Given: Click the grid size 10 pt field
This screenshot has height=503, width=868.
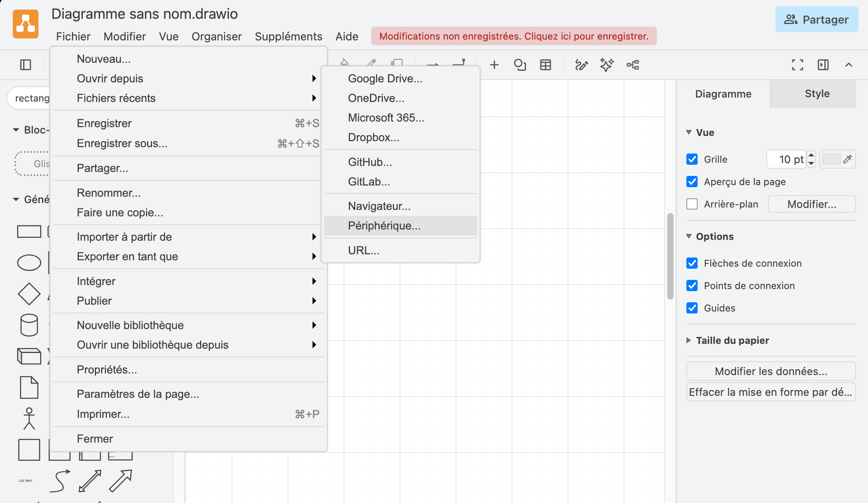Looking at the screenshot, I should pyautogui.click(x=786, y=159).
